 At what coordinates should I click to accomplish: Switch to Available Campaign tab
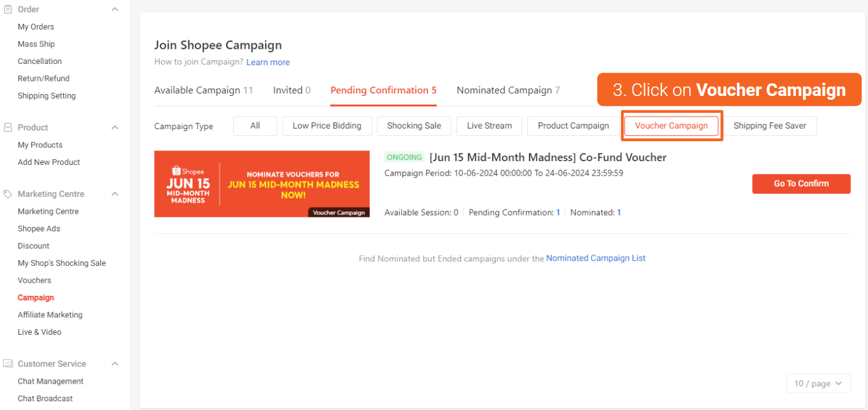204,90
